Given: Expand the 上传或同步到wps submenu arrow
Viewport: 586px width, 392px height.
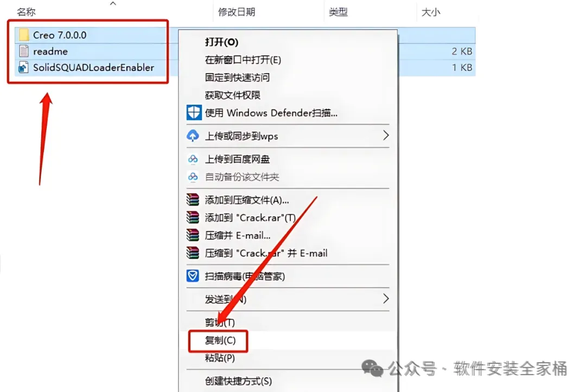Looking at the screenshot, I should click(386, 135).
